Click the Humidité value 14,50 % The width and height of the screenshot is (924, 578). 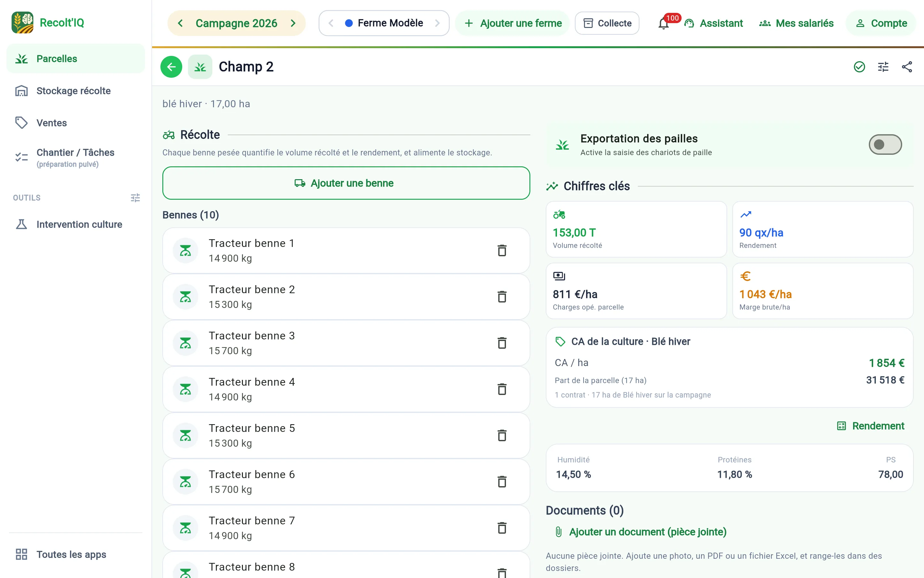tap(574, 474)
